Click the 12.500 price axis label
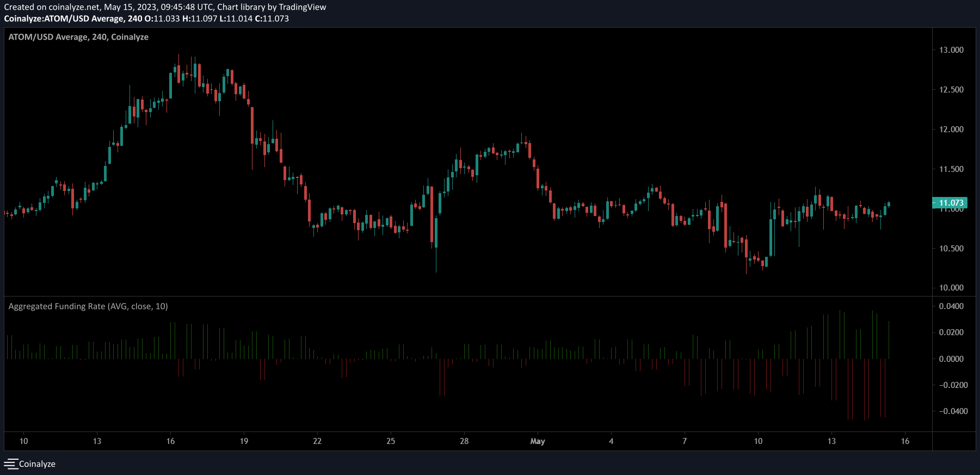Viewport: 980px width, 475px height. (x=951, y=90)
